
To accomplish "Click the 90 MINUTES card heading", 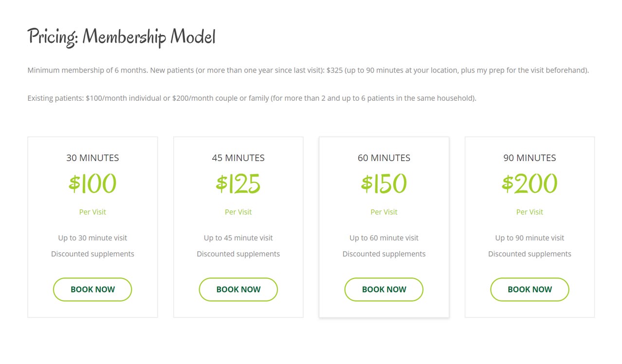I will tap(530, 158).
